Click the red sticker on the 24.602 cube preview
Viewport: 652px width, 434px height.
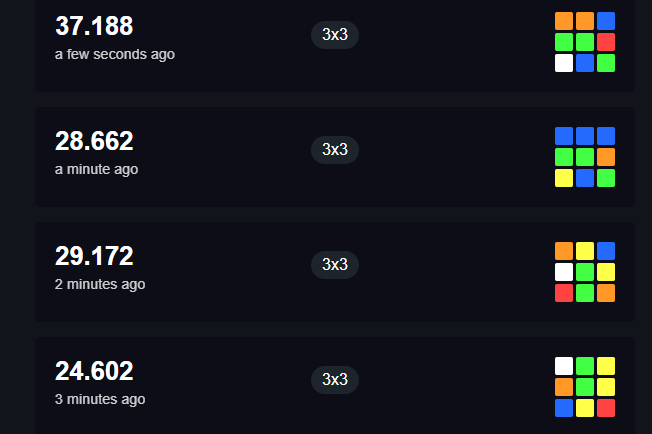click(x=606, y=408)
